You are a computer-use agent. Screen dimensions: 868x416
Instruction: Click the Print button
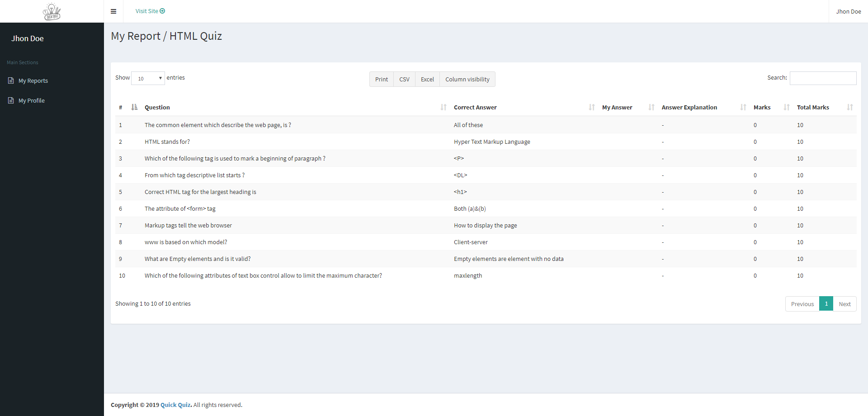coord(381,79)
